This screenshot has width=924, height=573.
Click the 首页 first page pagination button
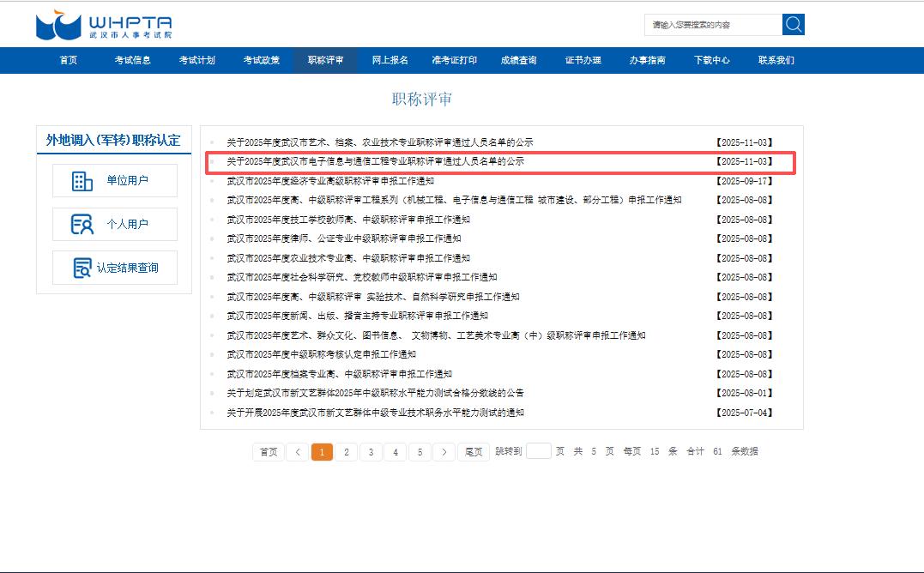pyautogui.click(x=269, y=452)
